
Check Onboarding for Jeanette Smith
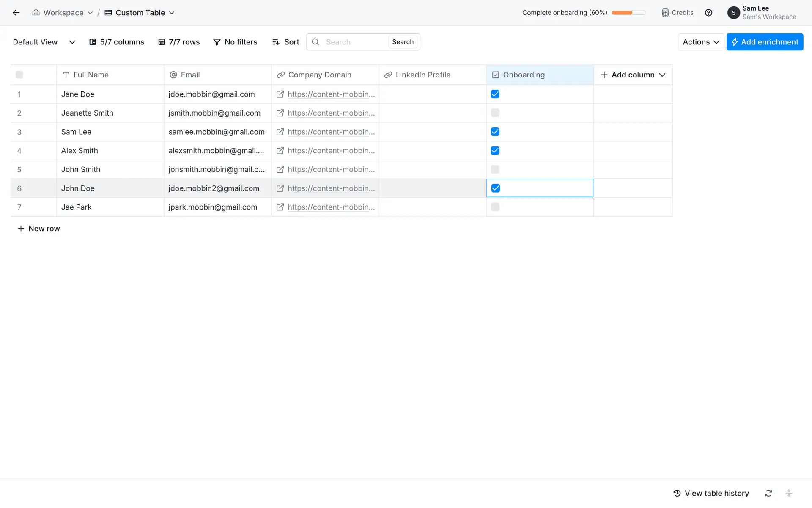pyautogui.click(x=495, y=113)
